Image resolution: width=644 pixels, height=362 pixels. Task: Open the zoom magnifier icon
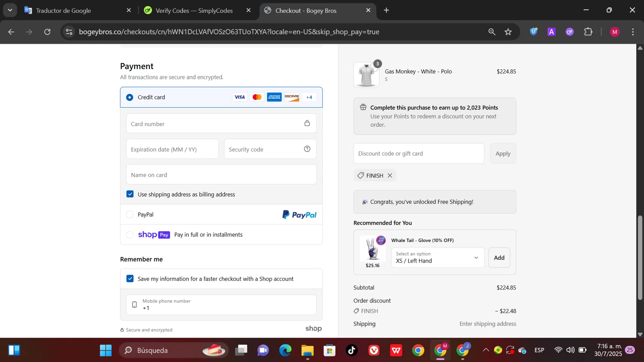492,32
